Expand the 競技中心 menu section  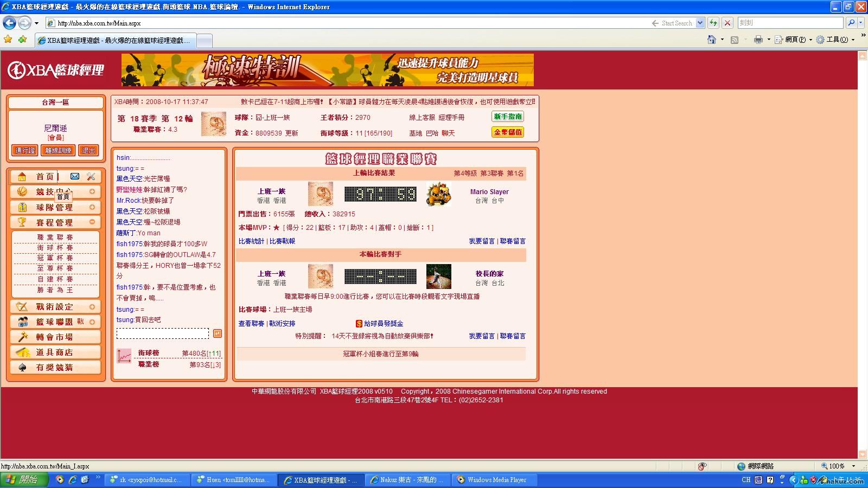(92, 191)
